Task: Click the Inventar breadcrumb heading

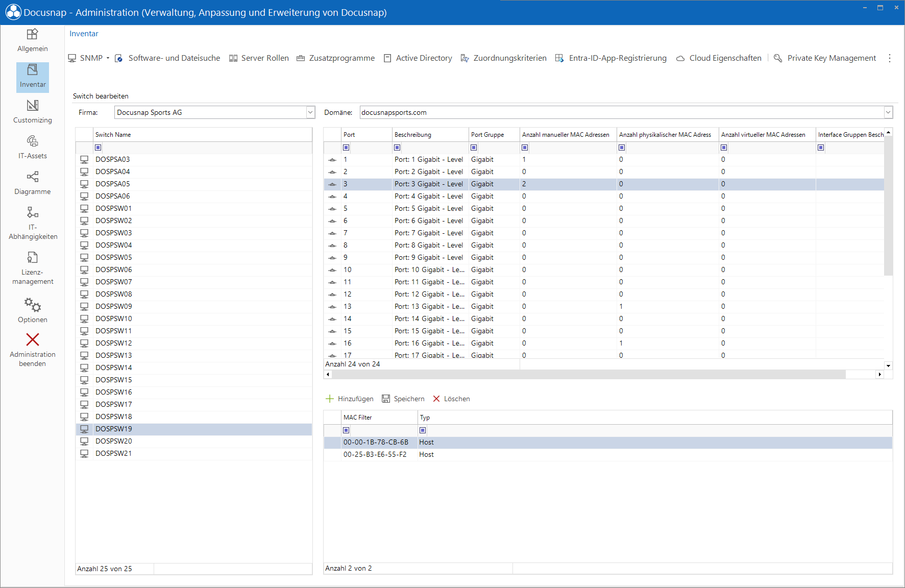Action: [84, 34]
